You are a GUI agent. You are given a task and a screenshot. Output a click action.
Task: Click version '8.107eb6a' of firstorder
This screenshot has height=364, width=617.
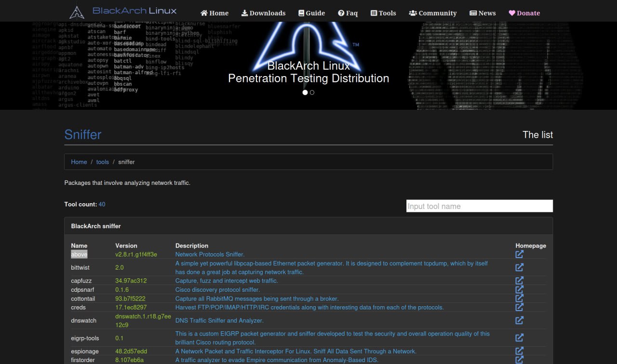pyautogui.click(x=130, y=360)
